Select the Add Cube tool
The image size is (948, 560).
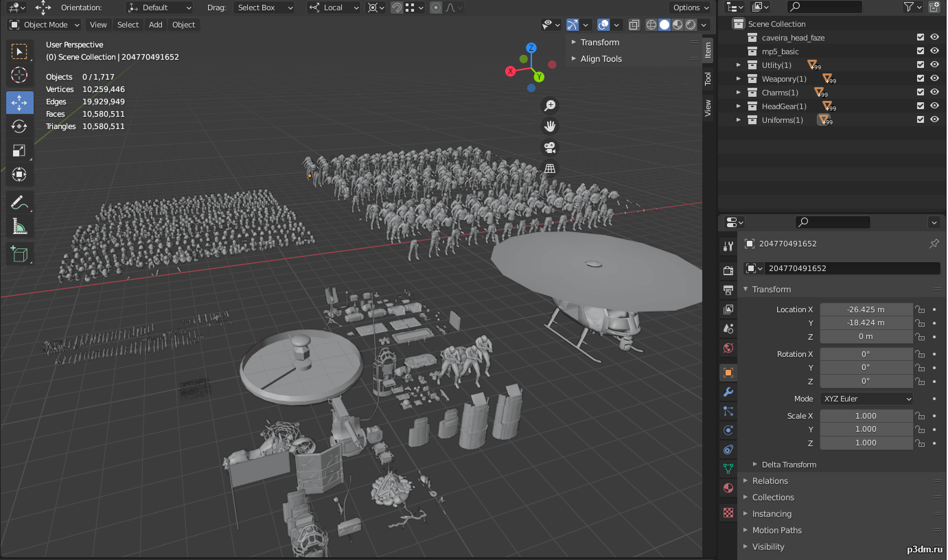(19, 254)
